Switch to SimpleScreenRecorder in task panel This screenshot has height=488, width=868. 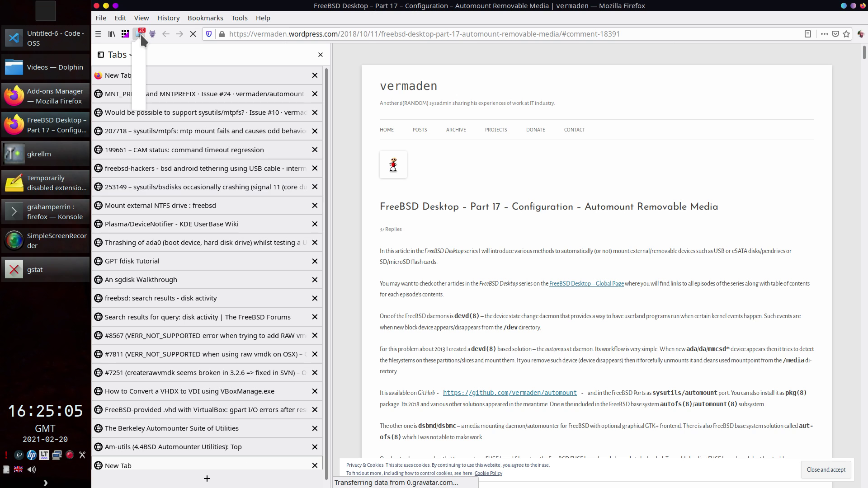click(x=45, y=241)
